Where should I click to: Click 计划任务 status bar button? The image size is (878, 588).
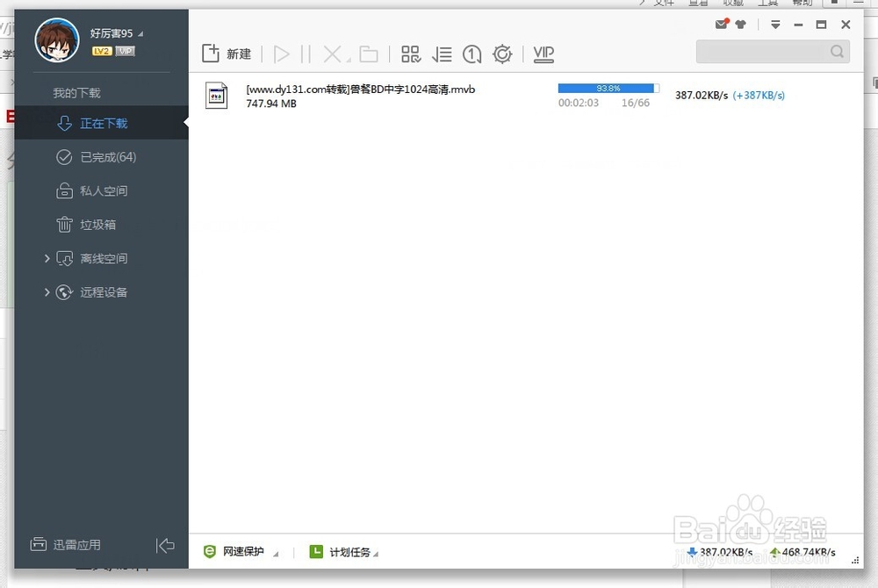pyautogui.click(x=350, y=552)
